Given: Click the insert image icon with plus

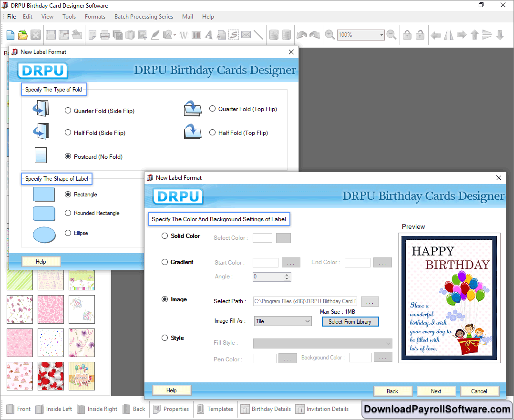Looking at the screenshot, I should coord(142,35).
